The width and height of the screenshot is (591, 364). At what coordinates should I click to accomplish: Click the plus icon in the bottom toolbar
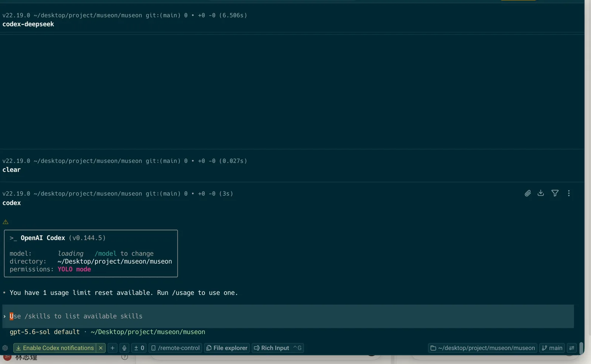coord(113,348)
